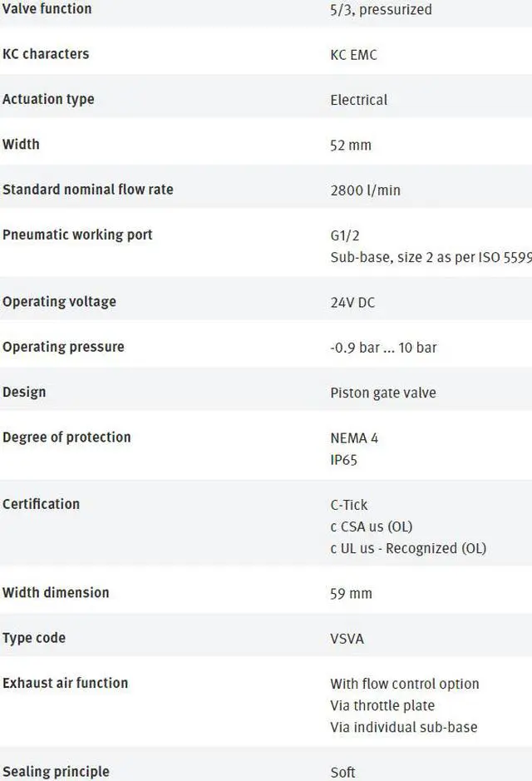Click the "Actuation type" row label
Viewport: 532px width, 781px height.
click(x=48, y=99)
